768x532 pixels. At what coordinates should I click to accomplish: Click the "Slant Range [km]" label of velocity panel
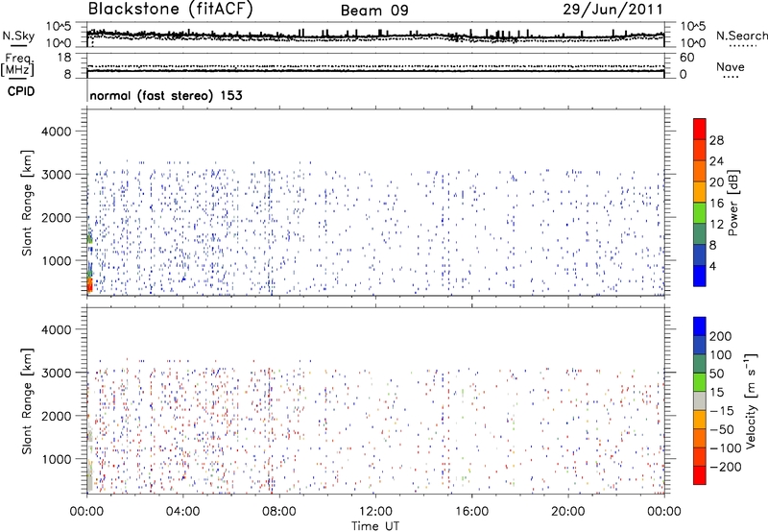pos(27,401)
